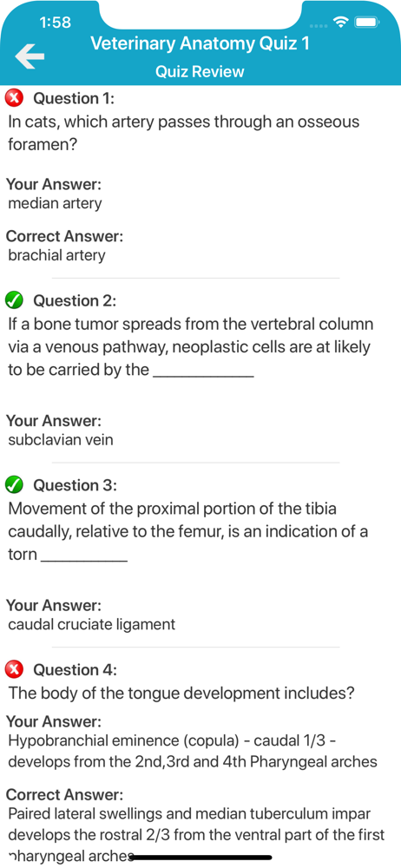The width and height of the screenshot is (401, 868).
Task: Select the median artery answer
Action: pos(55,203)
